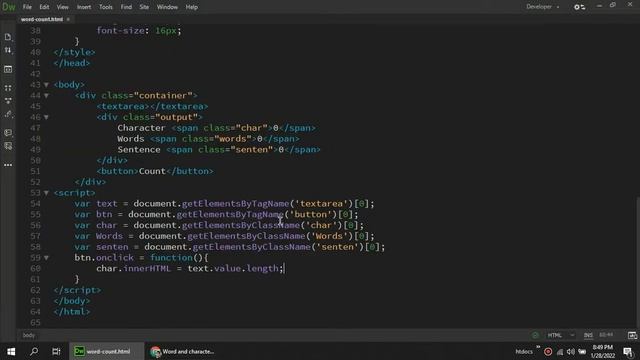The height and width of the screenshot is (360, 640).
Task: Open the File Management arrows icon
Action: click(x=8, y=50)
